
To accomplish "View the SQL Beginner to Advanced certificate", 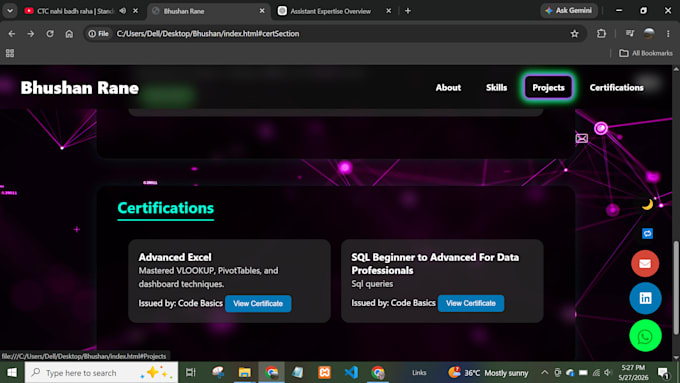I will 471,303.
